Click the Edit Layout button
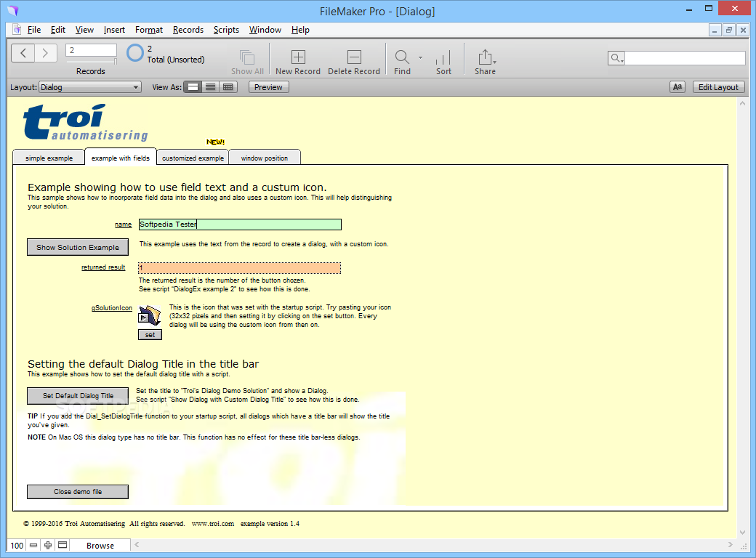Viewport: 756px width, 558px height. point(718,87)
